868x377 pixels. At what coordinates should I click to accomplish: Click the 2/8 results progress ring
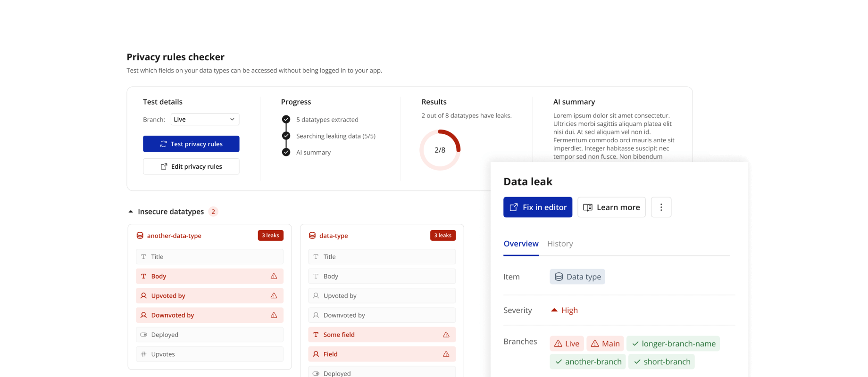[440, 150]
